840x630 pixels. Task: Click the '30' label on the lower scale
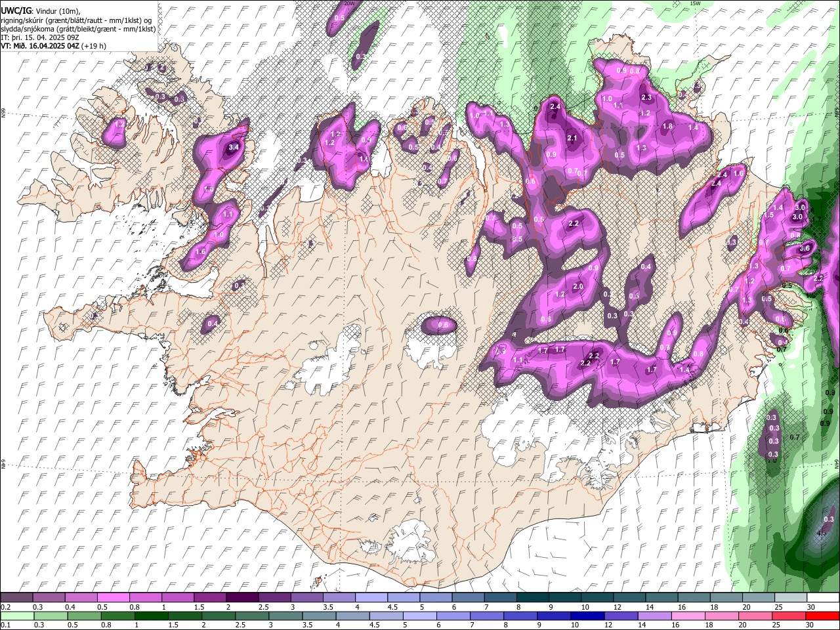810,625
